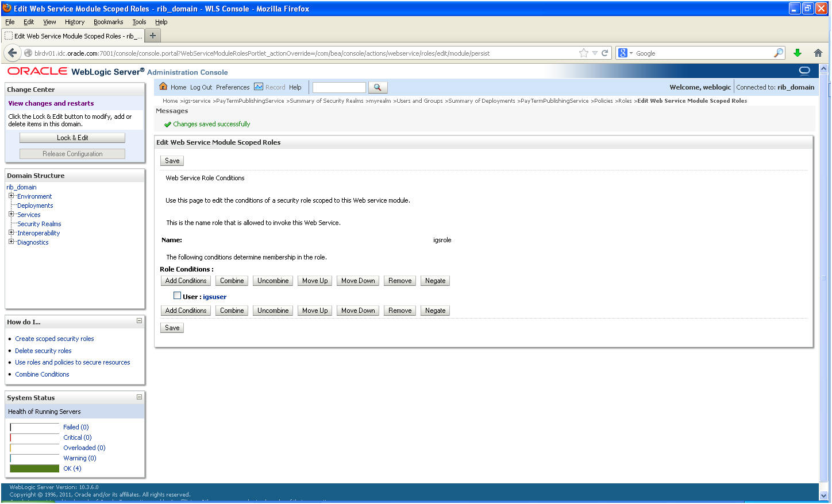
Task: Click upper Move Down button
Action: tap(358, 281)
